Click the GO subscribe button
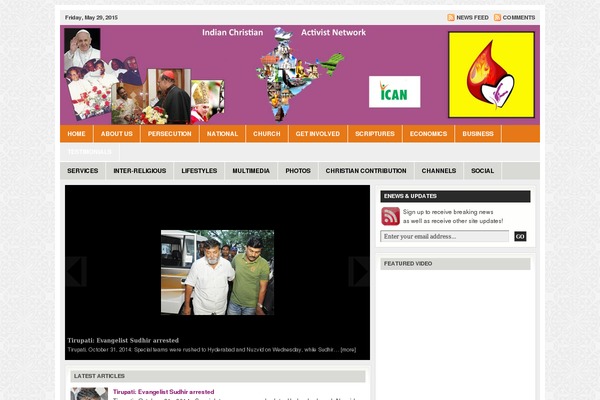 coord(520,237)
